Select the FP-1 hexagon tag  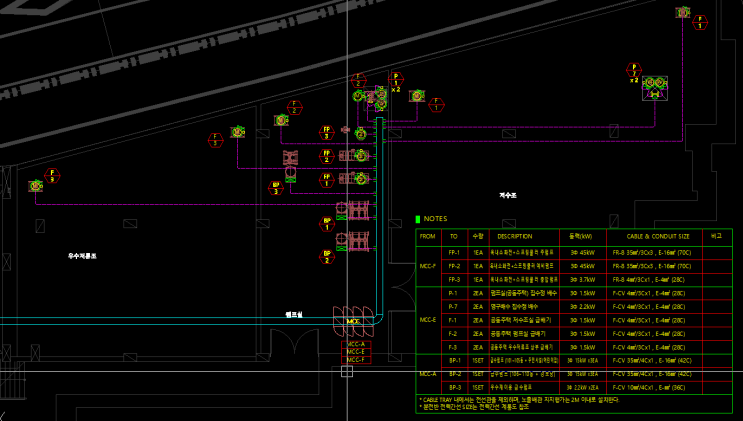[326, 180]
